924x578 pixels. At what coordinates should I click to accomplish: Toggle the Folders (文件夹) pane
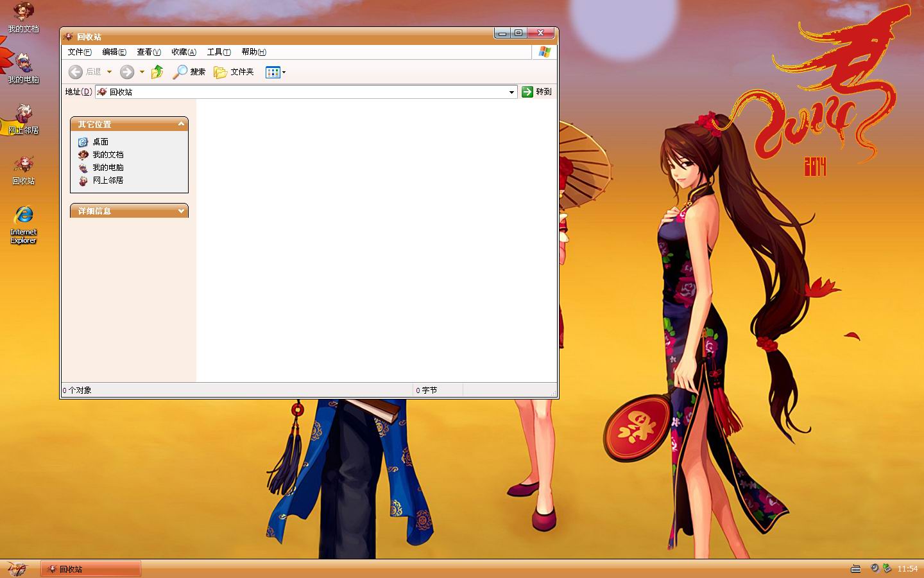[234, 72]
